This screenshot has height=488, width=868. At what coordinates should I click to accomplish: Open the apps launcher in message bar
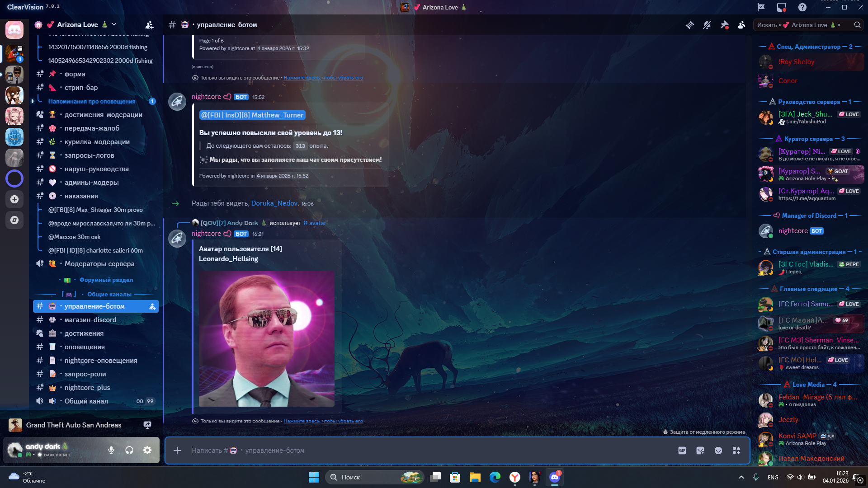point(736,450)
